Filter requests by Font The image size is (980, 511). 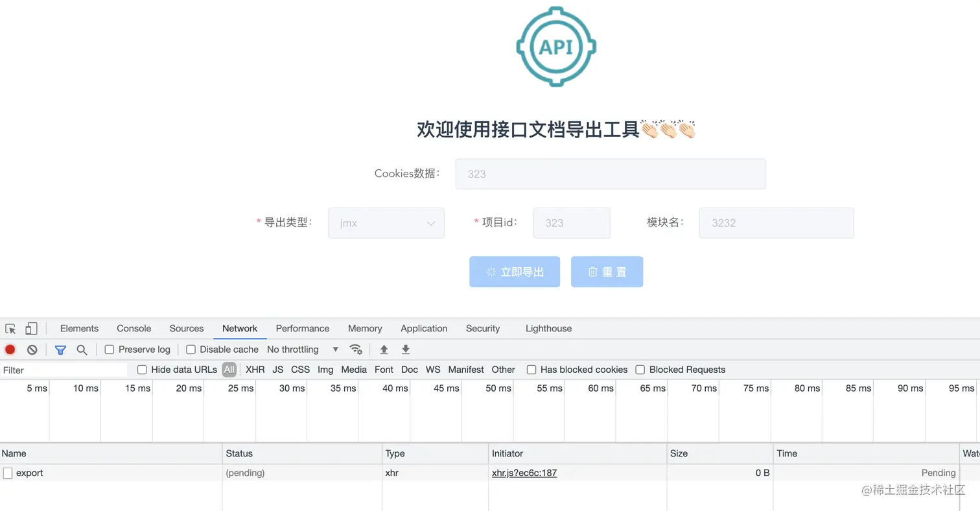click(x=384, y=370)
